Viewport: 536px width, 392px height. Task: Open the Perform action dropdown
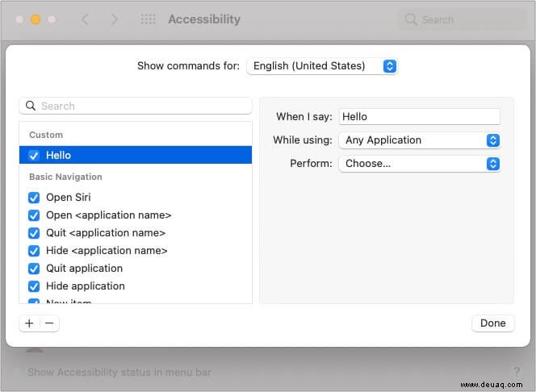[x=420, y=164]
